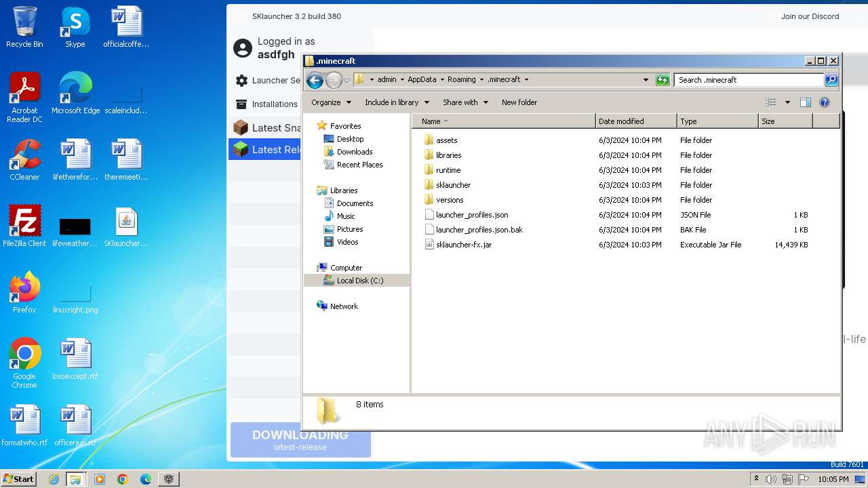
Task: Click the Internet Explorer taskbar icon
Action: 54,479
